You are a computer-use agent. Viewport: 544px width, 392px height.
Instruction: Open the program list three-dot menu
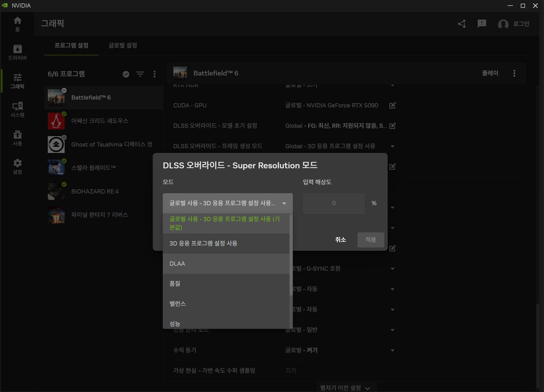pyautogui.click(x=154, y=74)
